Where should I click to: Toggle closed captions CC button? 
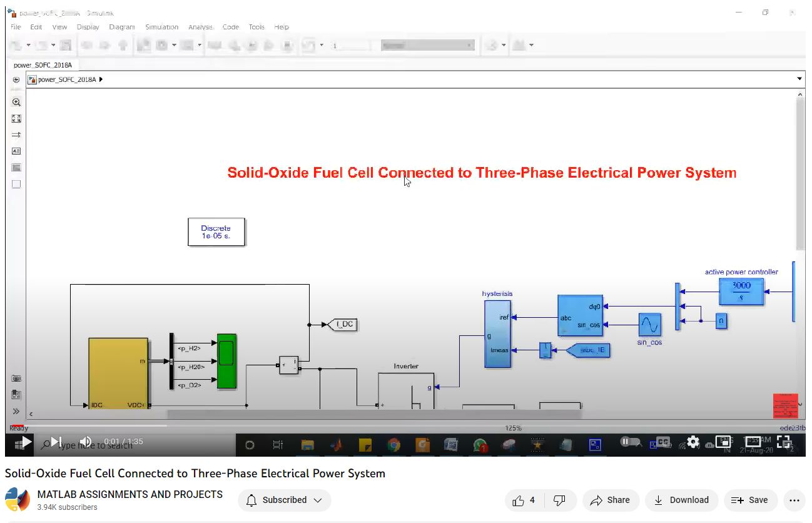coord(662,442)
